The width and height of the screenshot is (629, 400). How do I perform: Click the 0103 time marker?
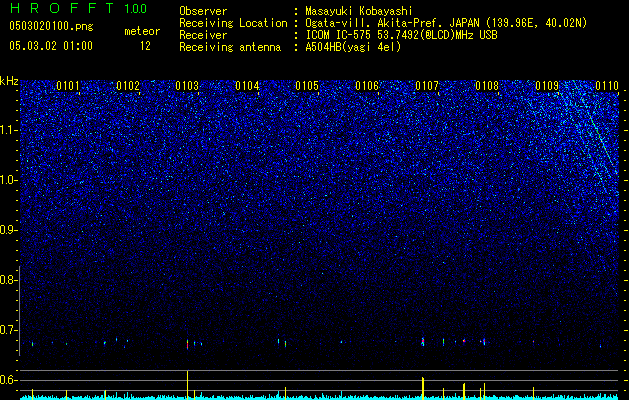(x=187, y=86)
